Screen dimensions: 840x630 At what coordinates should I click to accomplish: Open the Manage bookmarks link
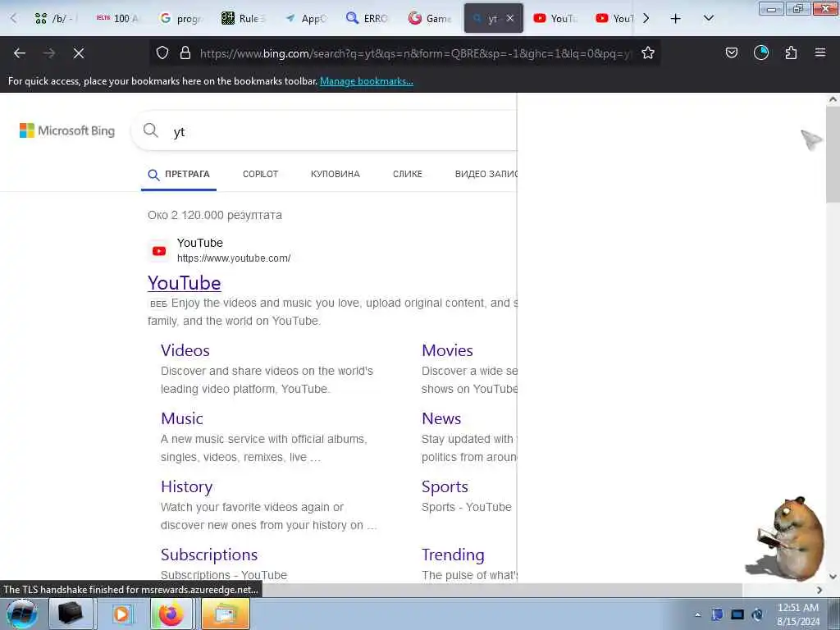367,81
